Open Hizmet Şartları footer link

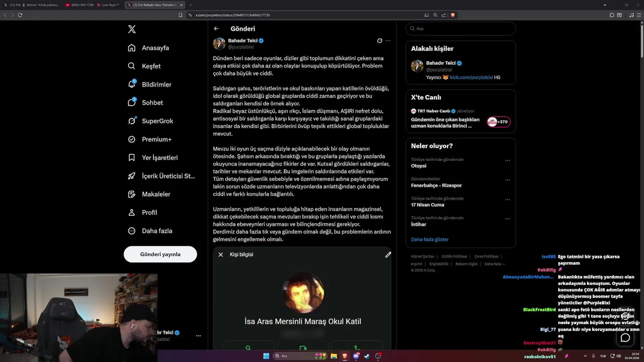click(423, 256)
